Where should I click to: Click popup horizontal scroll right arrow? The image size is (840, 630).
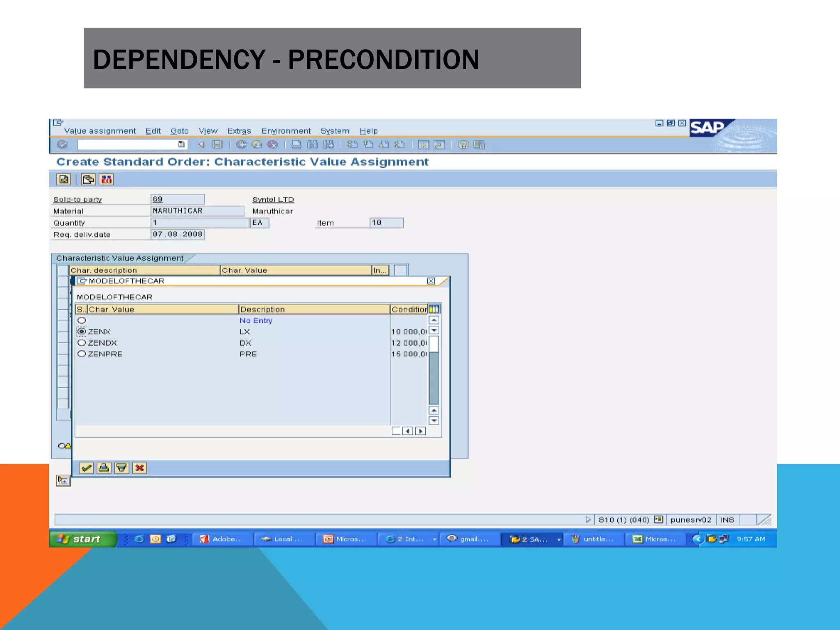click(420, 431)
